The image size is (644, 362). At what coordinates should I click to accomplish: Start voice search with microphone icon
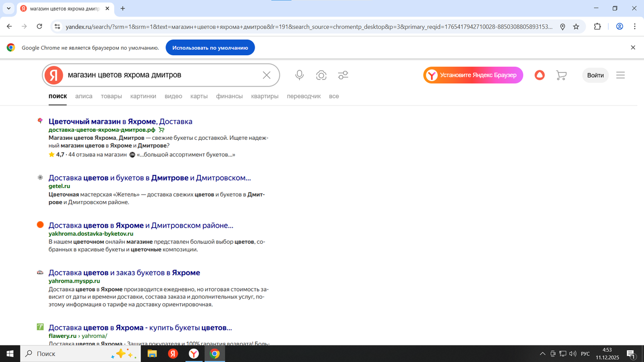click(299, 75)
